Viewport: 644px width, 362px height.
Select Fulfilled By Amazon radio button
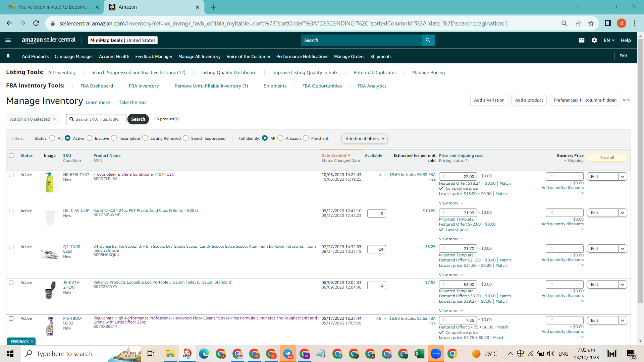point(280,138)
